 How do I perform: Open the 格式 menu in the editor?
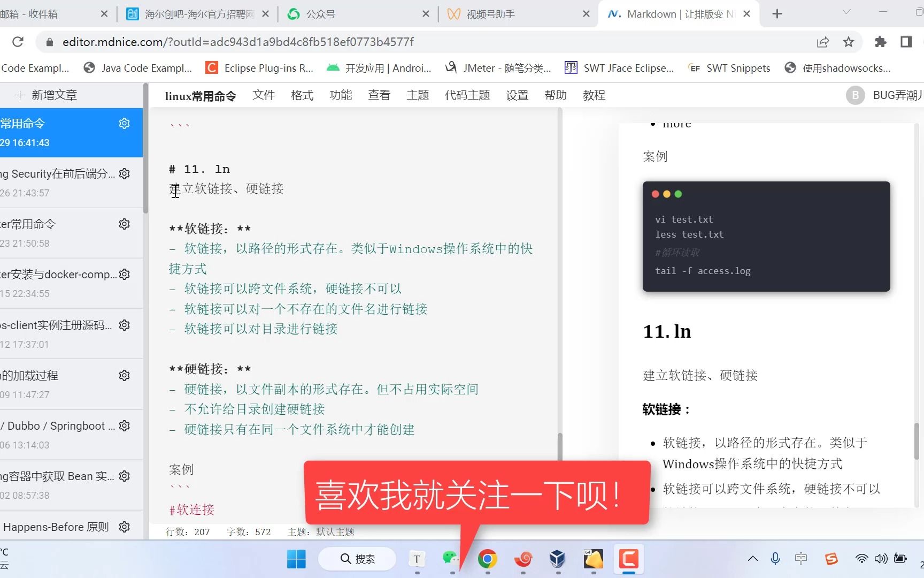pyautogui.click(x=302, y=95)
